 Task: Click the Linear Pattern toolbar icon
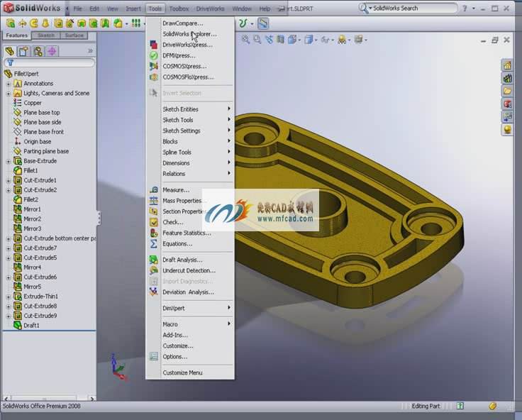136,23
